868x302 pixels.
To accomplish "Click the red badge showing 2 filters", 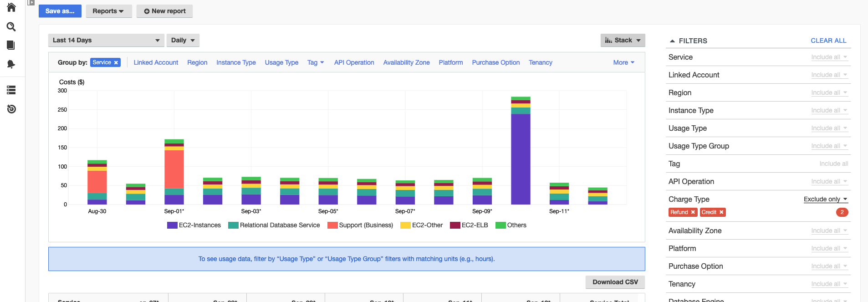I will tap(842, 212).
